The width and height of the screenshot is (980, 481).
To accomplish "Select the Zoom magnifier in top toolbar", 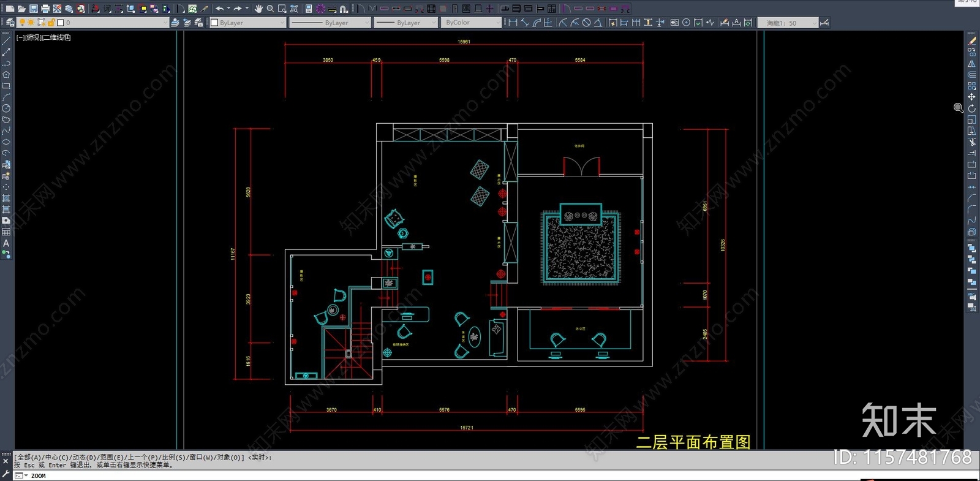I will click(x=270, y=9).
